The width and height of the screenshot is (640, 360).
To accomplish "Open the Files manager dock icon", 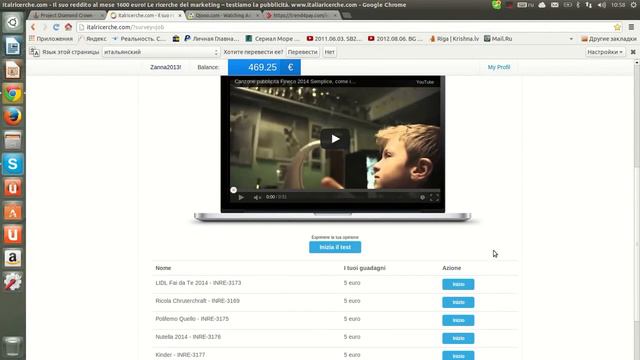I will 13,140.
